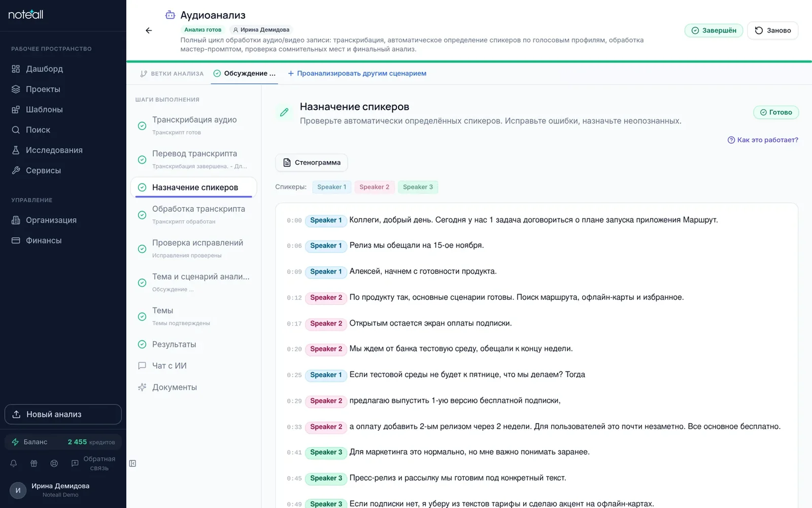Image resolution: width=812 pixels, height=508 pixels.
Task: Click the noteall logo
Action: click(26, 14)
